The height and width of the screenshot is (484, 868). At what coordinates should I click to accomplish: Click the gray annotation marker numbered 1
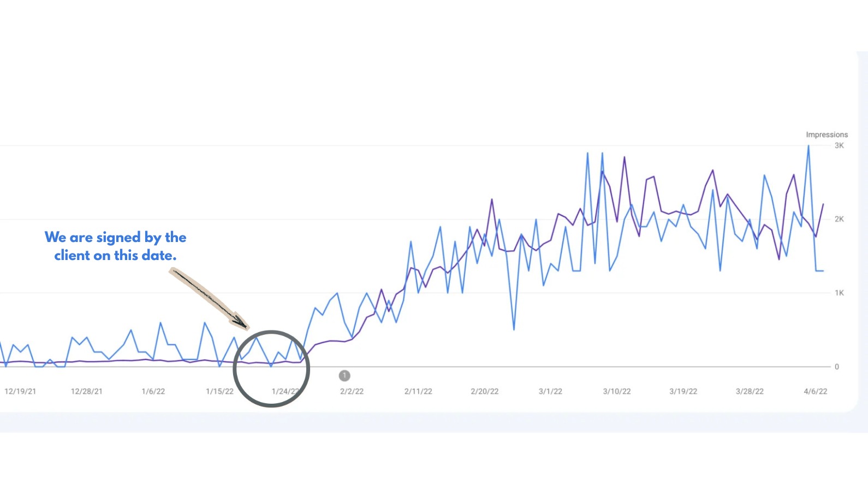pyautogui.click(x=344, y=376)
